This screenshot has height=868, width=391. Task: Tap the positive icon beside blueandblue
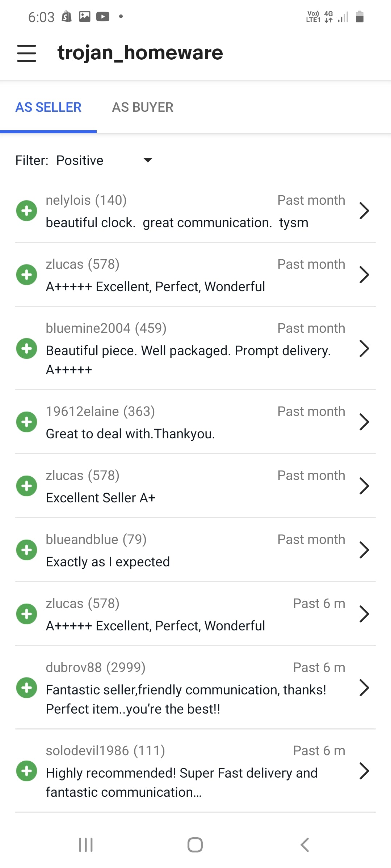[x=26, y=550]
